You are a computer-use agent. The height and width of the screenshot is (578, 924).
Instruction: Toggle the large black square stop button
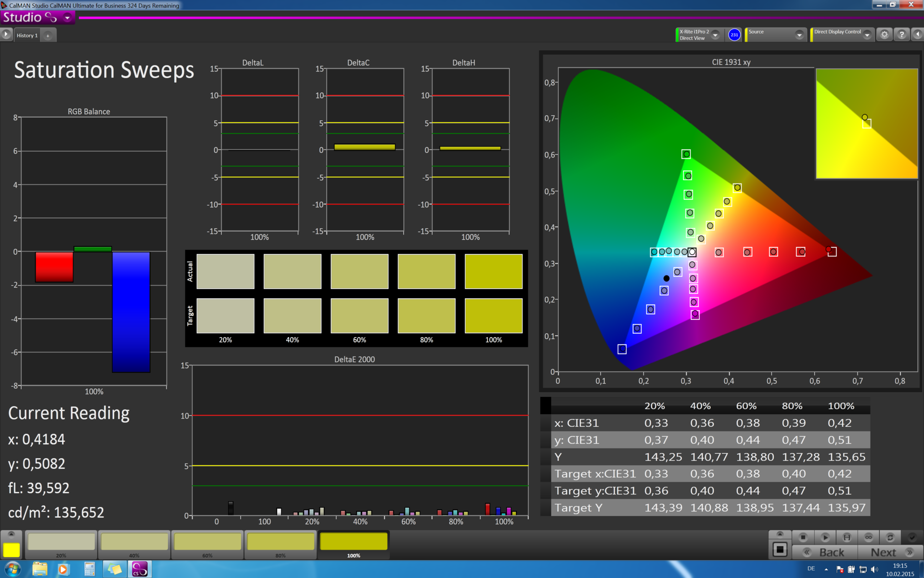pyautogui.click(x=780, y=550)
